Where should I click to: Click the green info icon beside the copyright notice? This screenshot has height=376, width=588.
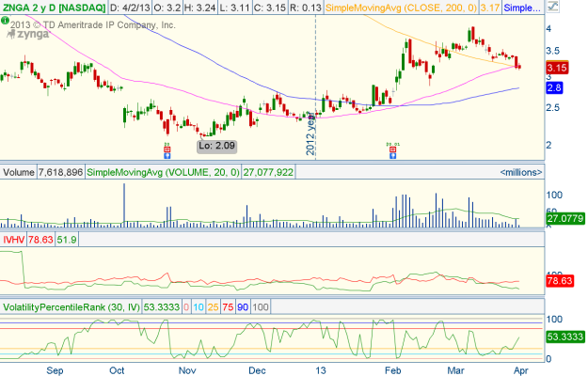pyautogui.click(x=5, y=21)
